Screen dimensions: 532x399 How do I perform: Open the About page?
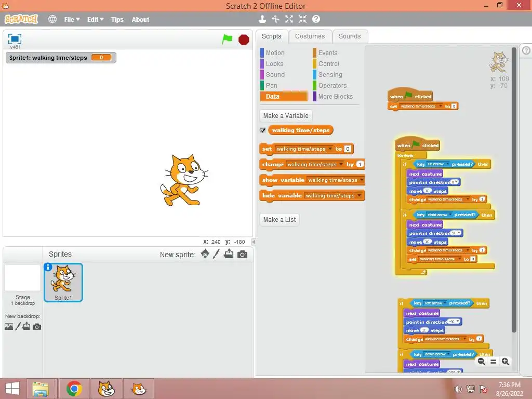click(x=140, y=20)
